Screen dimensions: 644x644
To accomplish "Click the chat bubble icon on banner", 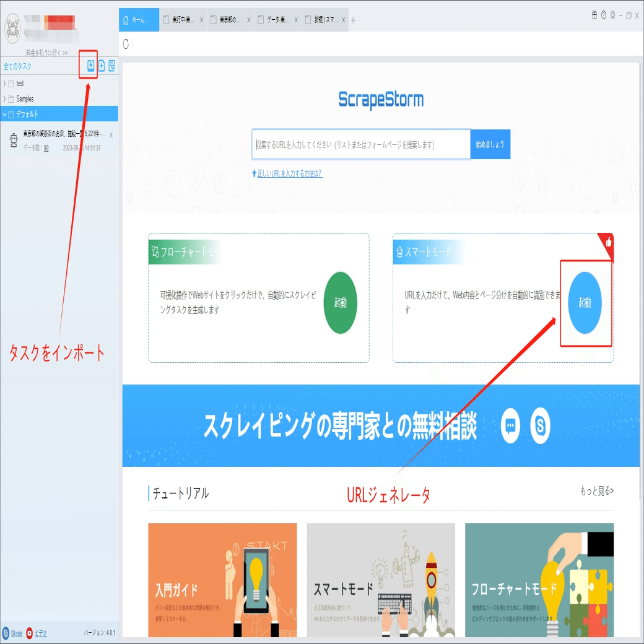I will (510, 425).
